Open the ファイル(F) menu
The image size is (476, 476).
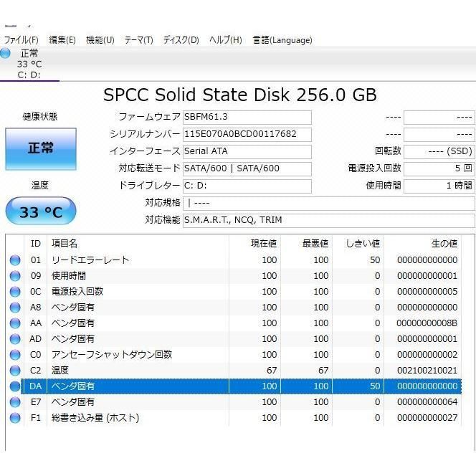pos(21,40)
